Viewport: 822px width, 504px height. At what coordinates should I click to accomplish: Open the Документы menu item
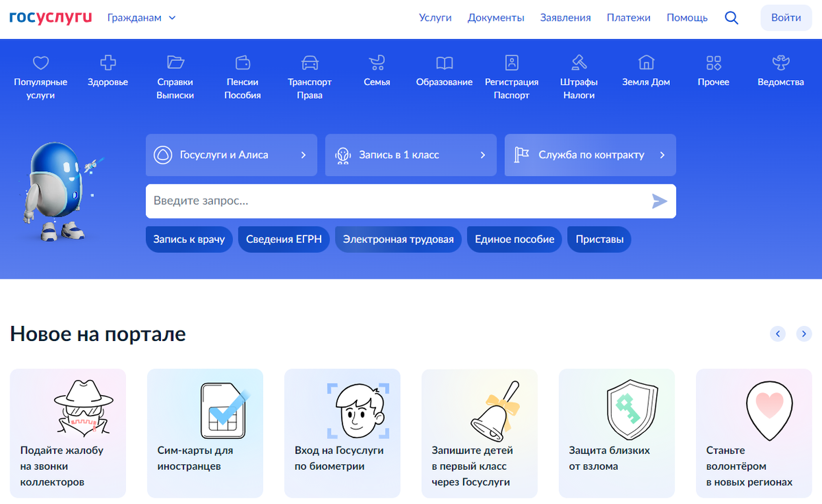click(x=496, y=18)
